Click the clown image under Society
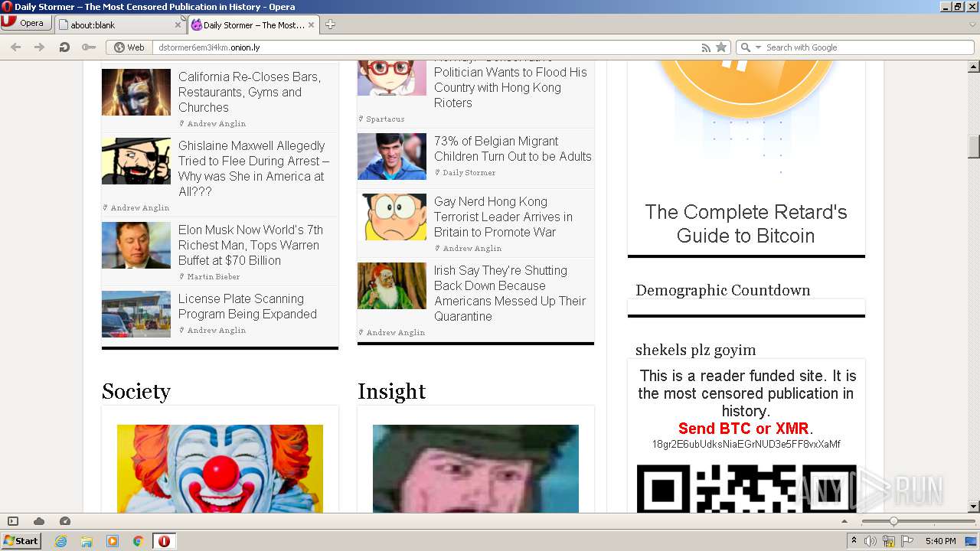Screen dimensions: 980x551 click(x=220, y=468)
